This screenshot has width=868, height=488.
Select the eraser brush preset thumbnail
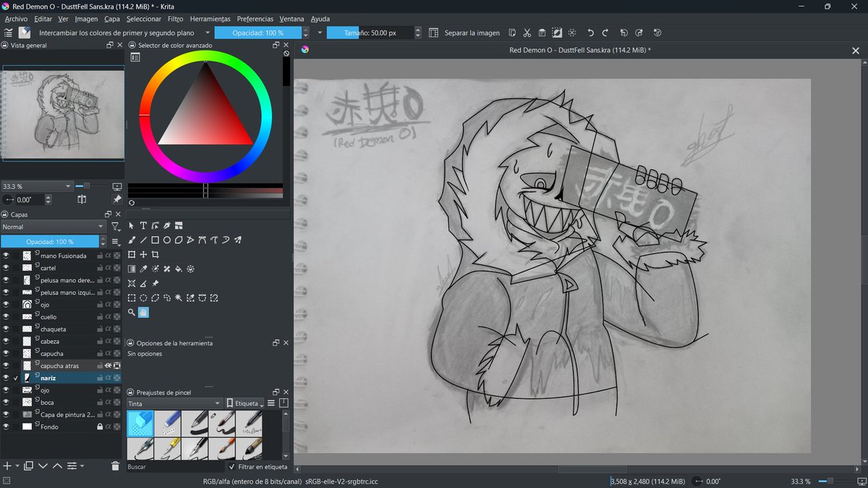[x=140, y=423]
